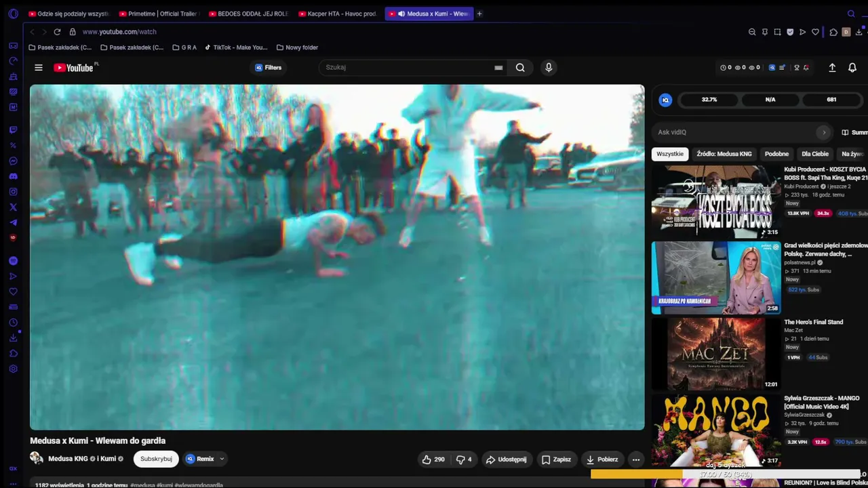Open the GX Corner gamepad icon

click(13, 45)
